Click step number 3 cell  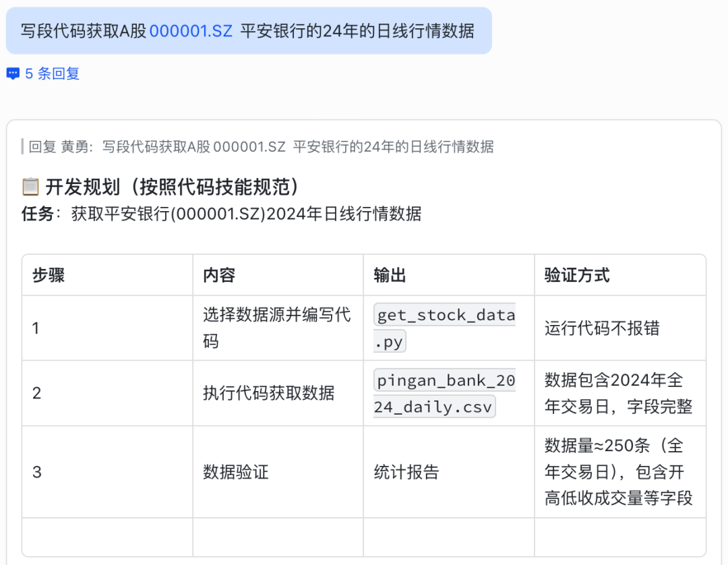tap(107, 472)
